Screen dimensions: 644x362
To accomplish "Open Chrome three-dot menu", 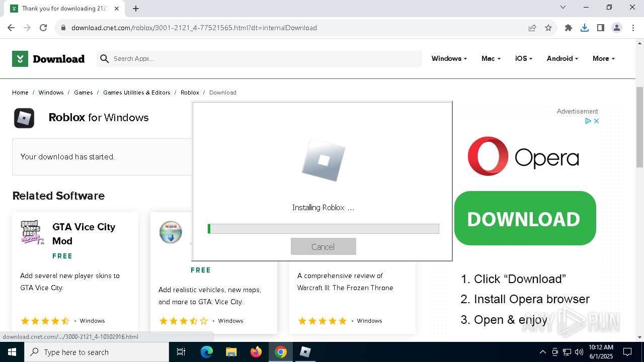I will tap(633, 28).
